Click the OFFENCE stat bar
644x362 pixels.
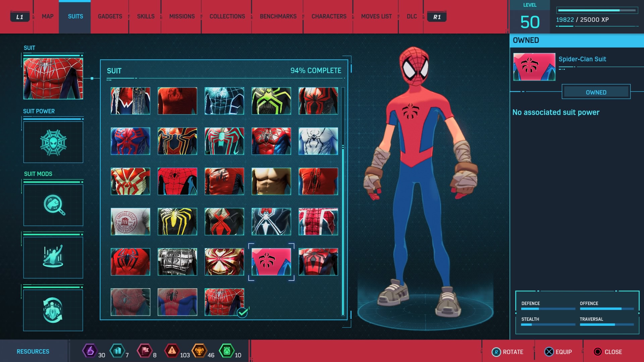coord(606,309)
